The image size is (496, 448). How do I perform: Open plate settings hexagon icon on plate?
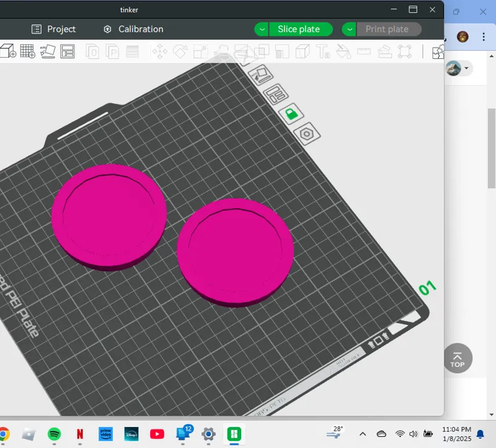[x=306, y=134]
